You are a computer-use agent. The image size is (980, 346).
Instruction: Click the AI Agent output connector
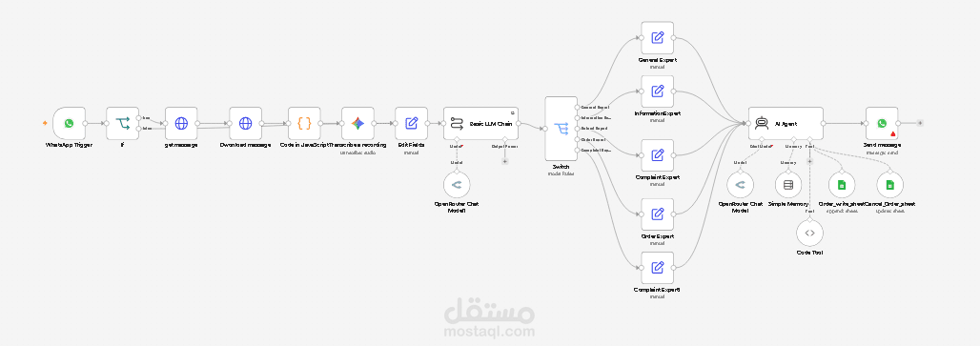[x=823, y=123]
